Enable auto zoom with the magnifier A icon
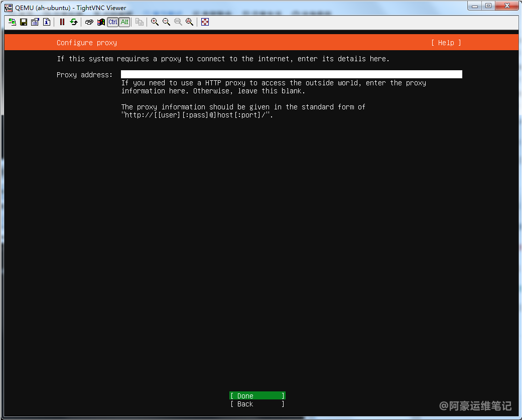The image size is (522, 420). [189, 22]
